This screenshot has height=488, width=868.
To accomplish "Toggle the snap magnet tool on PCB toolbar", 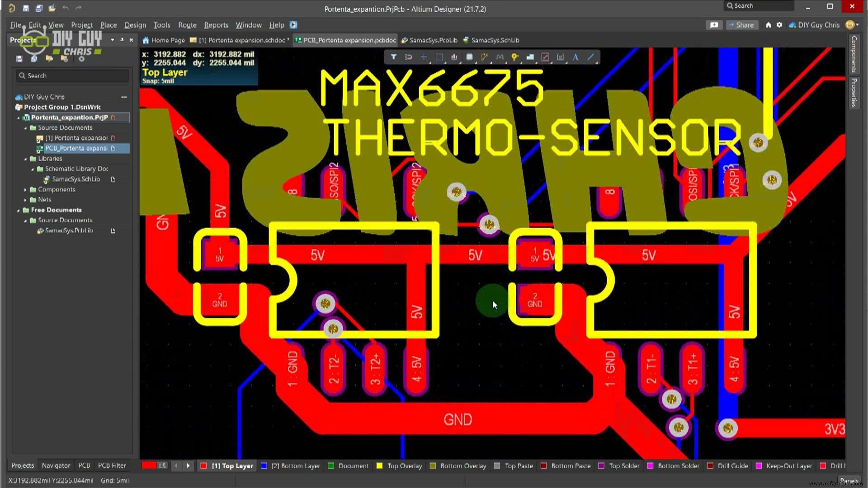I will pos(408,57).
